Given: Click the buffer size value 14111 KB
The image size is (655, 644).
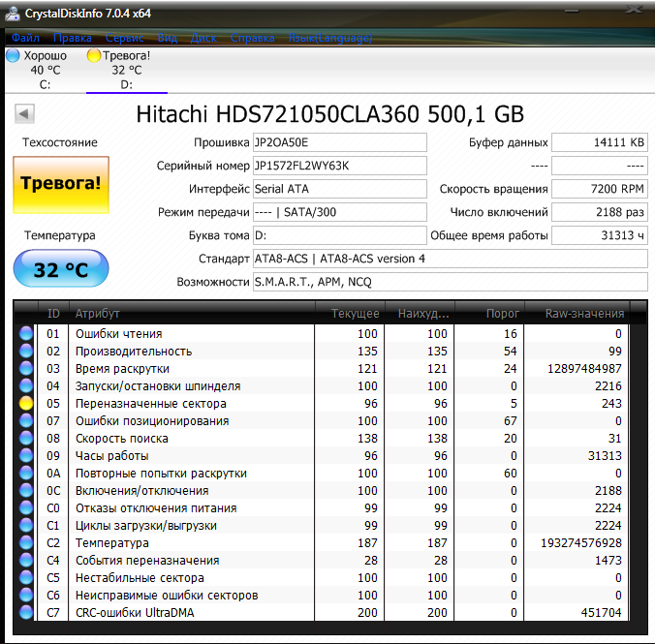Looking at the screenshot, I should click(x=600, y=142).
